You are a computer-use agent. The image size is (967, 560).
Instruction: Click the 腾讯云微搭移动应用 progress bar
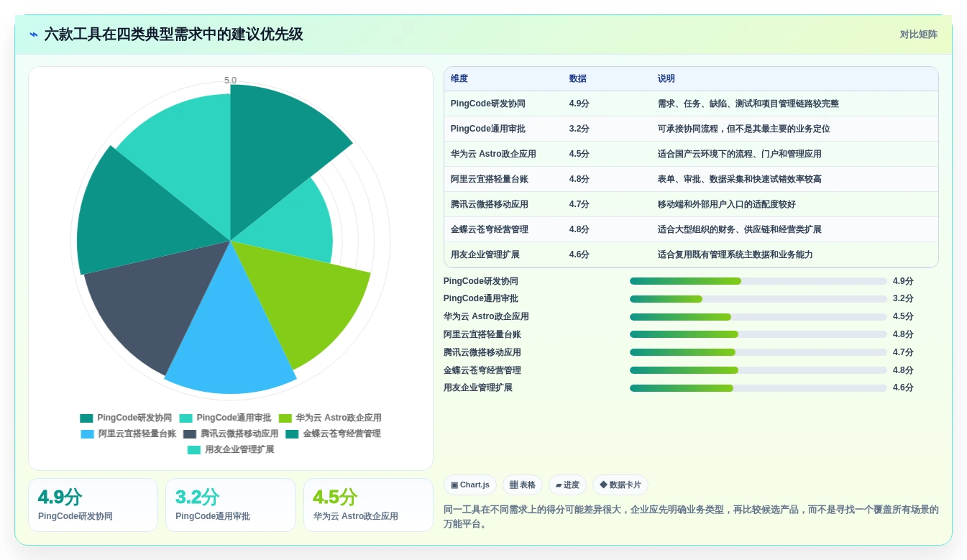pyautogui.click(x=759, y=352)
